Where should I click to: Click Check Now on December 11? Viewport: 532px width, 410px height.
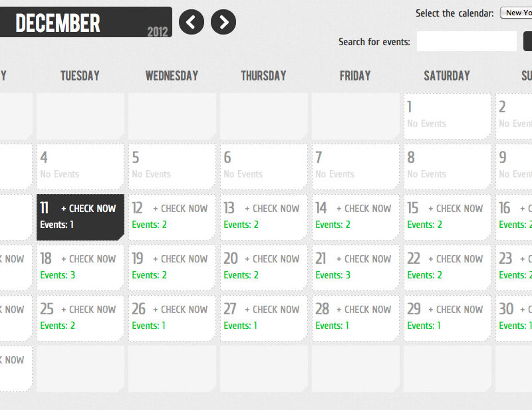(x=88, y=209)
